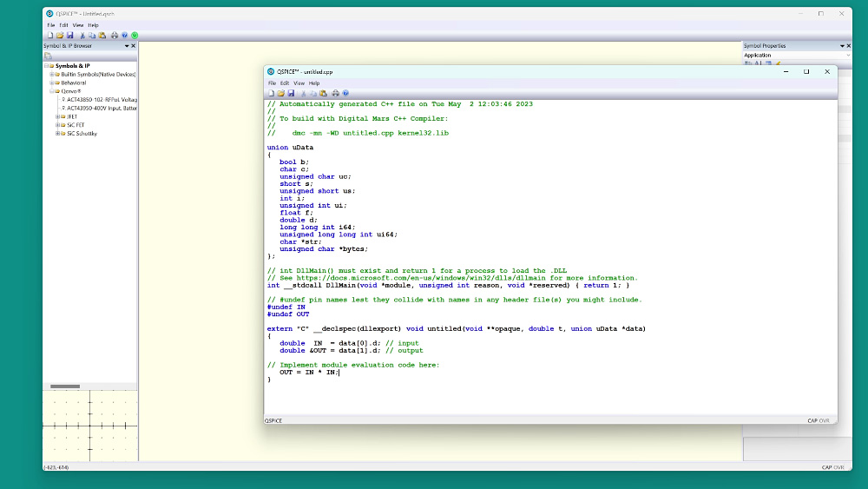
Task: Open View menu in schematic window
Action: 78,25
